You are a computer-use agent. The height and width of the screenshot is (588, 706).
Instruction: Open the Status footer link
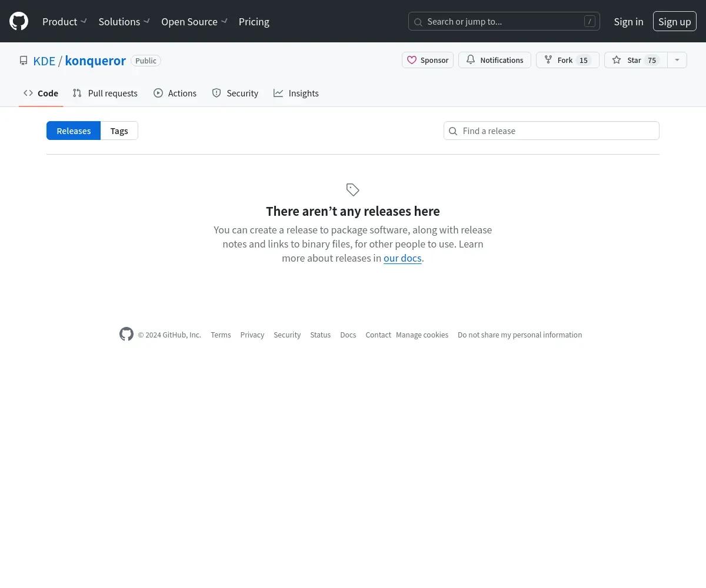[x=321, y=335]
